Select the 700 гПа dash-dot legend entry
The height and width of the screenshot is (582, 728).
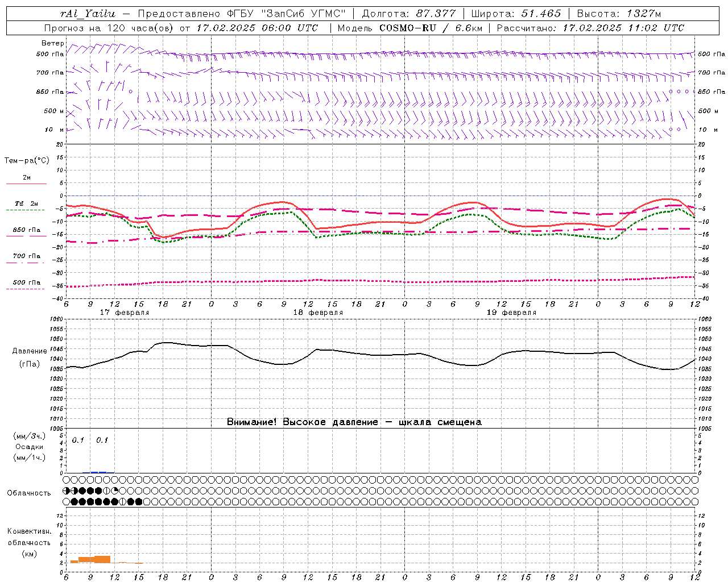click(x=26, y=259)
